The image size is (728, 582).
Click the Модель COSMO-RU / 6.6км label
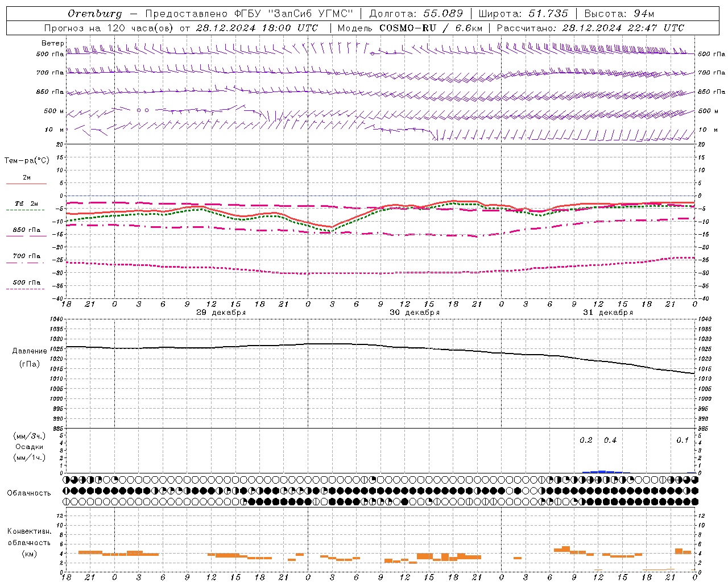409,28
